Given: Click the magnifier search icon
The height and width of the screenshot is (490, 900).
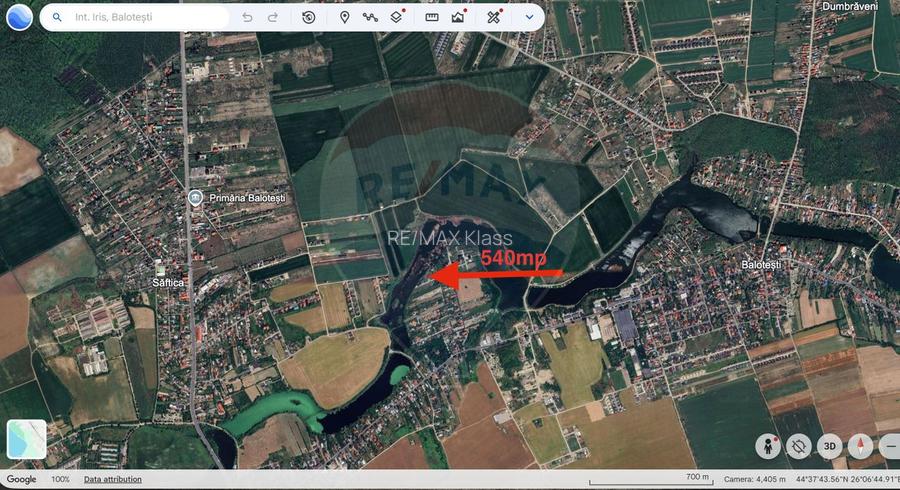Looking at the screenshot, I should pos(57,18).
